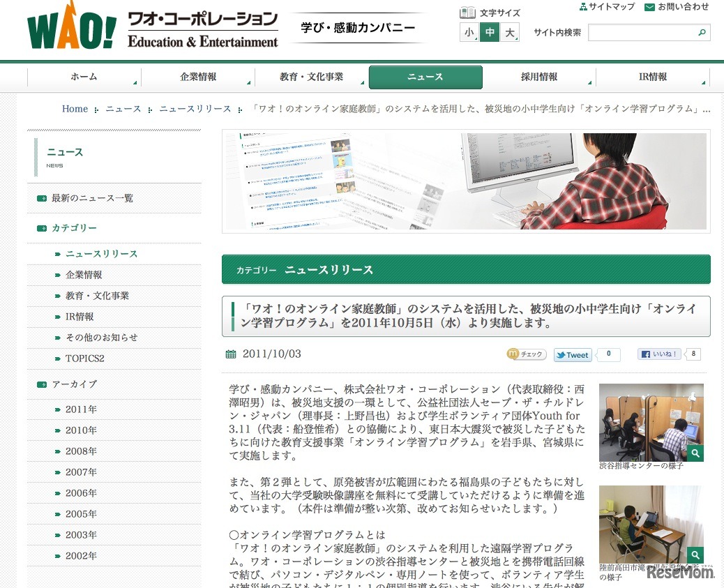The height and width of the screenshot is (588, 724).
Task: Click the 2011/10/03 date text
Action: point(271,354)
